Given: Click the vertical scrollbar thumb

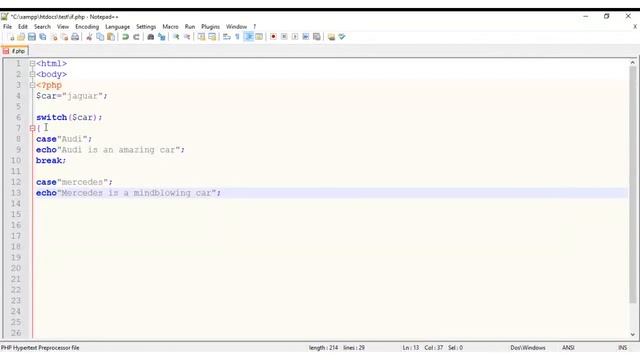Looking at the screenshot, I should tap(633, 184).
